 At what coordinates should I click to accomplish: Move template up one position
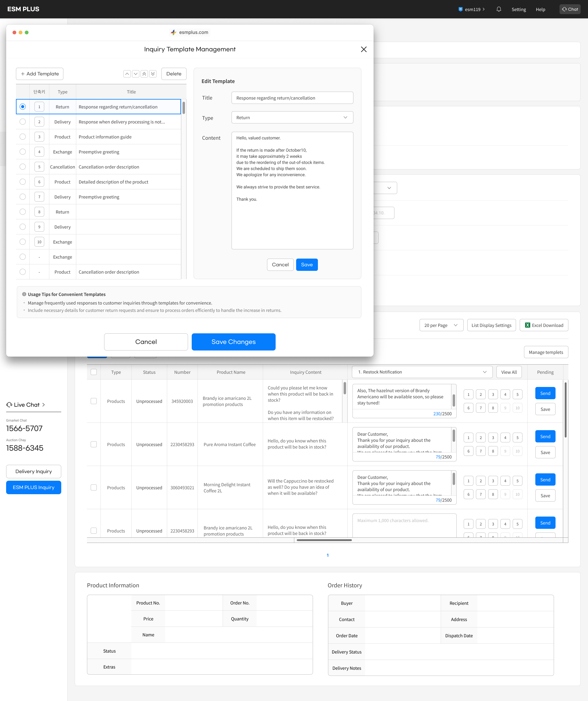pyautogui.click(x=127, y=74)
